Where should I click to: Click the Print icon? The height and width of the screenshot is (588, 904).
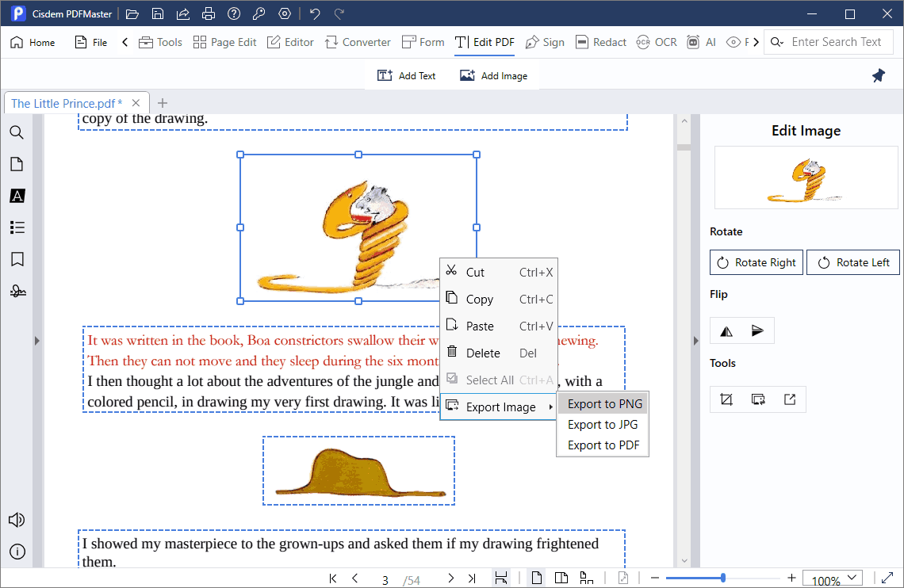tap(208, 13)
